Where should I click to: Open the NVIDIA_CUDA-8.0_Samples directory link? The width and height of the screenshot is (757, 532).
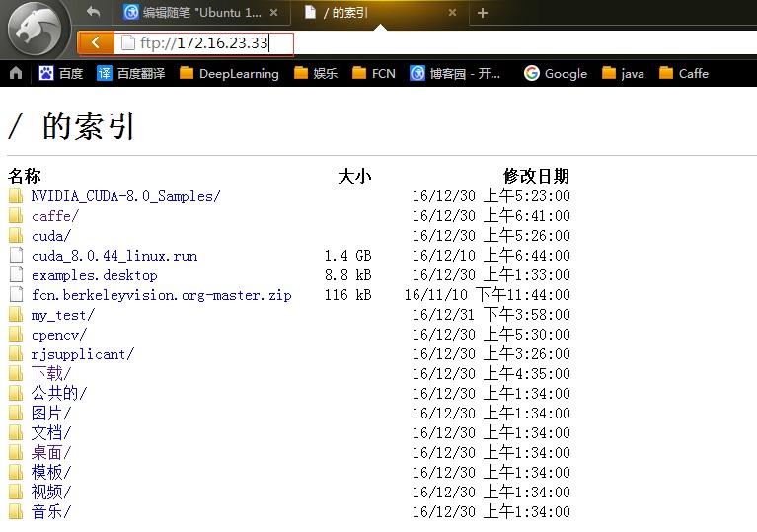click(125, 196)
